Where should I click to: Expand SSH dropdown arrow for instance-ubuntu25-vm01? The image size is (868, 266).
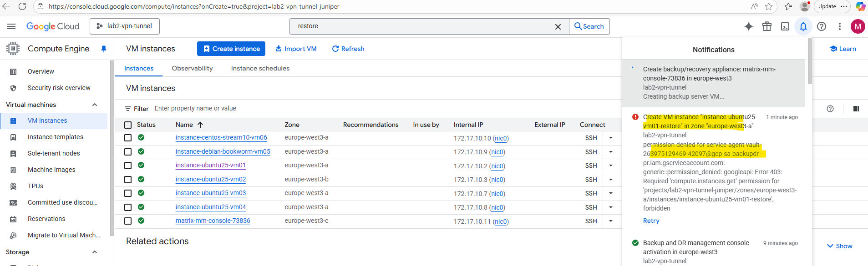[x=611, y=166]
